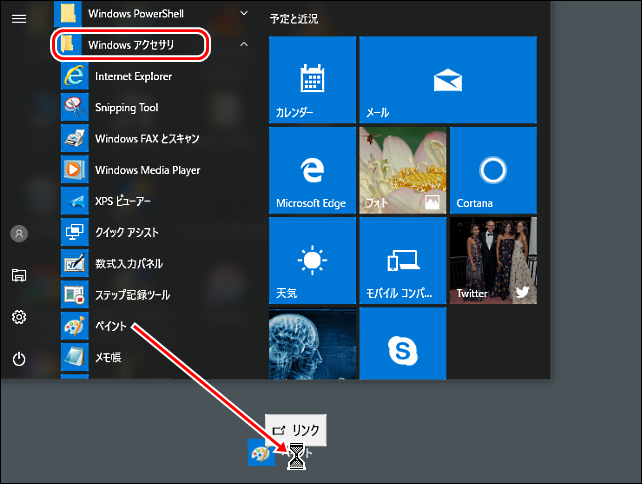Click the ステップ記録ツール icon
The width and height of the screenshot is (642, 484).
point(75,295)
